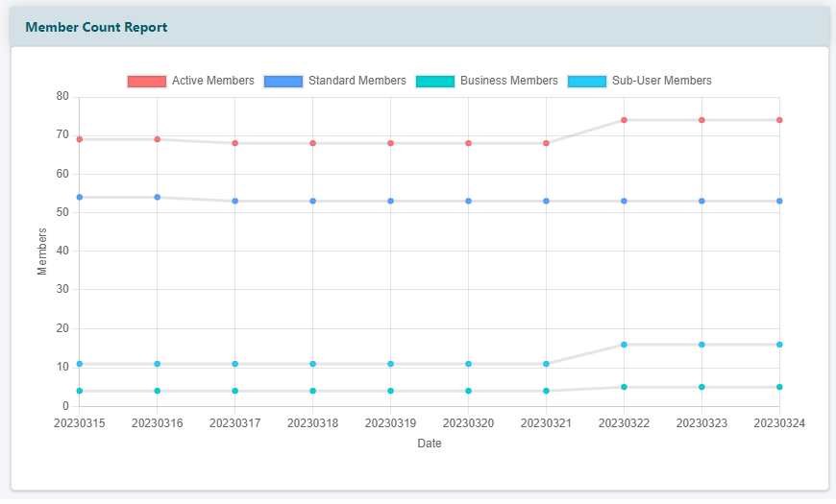
Task: Click the teal Business Members legend swatch
Action: click(x=435, y=81)
